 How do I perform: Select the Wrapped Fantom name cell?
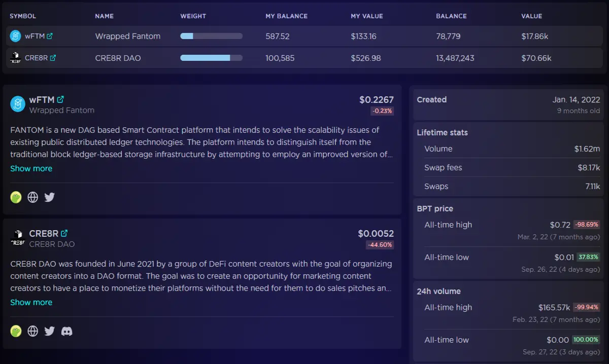pos(127,37)
